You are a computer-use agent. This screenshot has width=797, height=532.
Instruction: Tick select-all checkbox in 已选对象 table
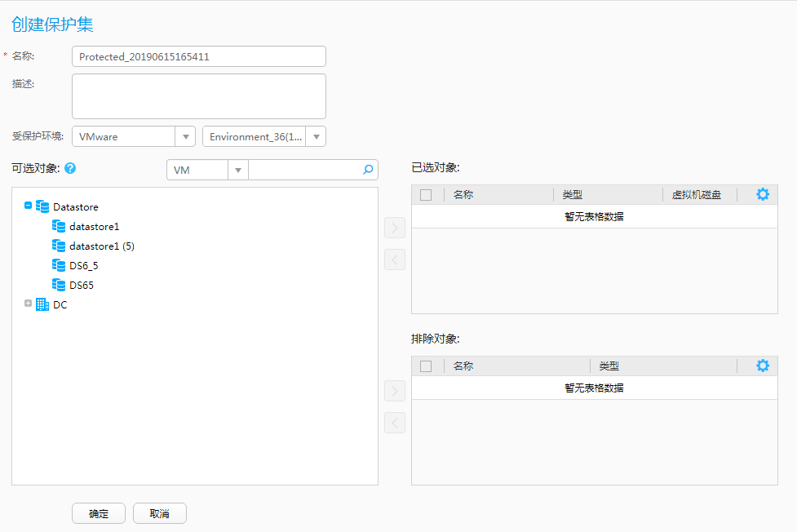click(426, 195)
